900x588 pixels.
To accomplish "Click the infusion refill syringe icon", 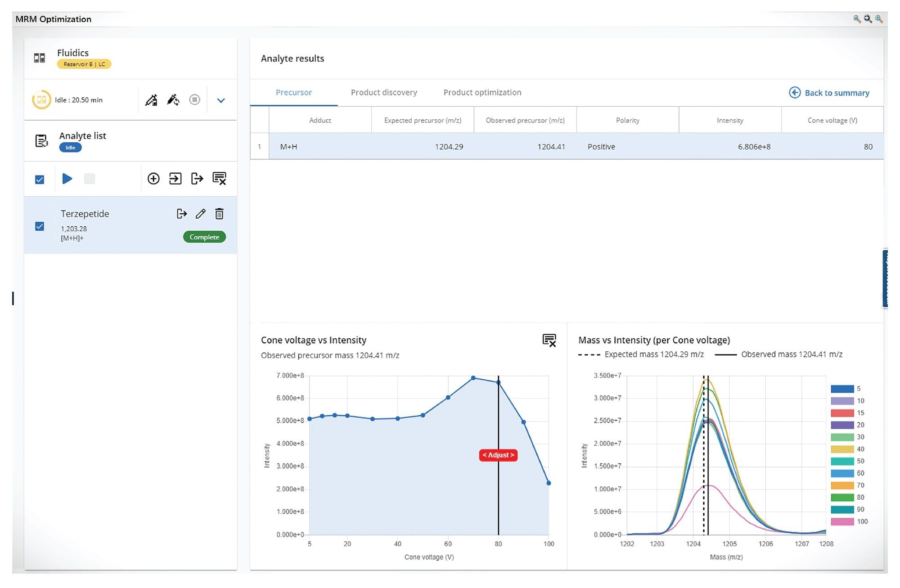I will [174, 100].
